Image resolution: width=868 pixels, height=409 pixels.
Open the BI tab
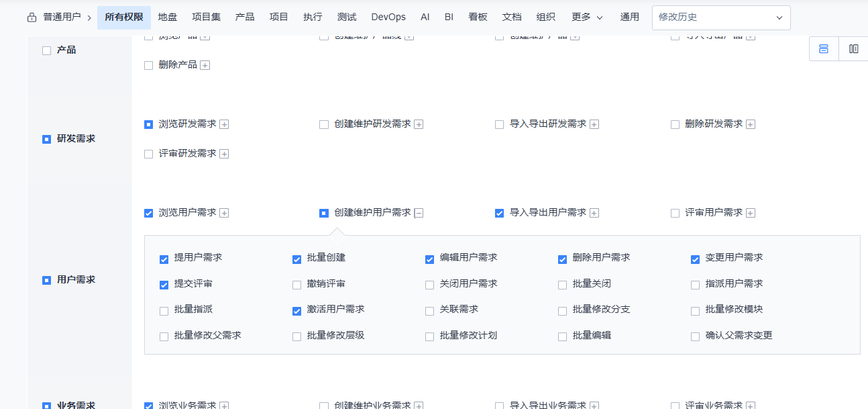[x=449, y=17]
